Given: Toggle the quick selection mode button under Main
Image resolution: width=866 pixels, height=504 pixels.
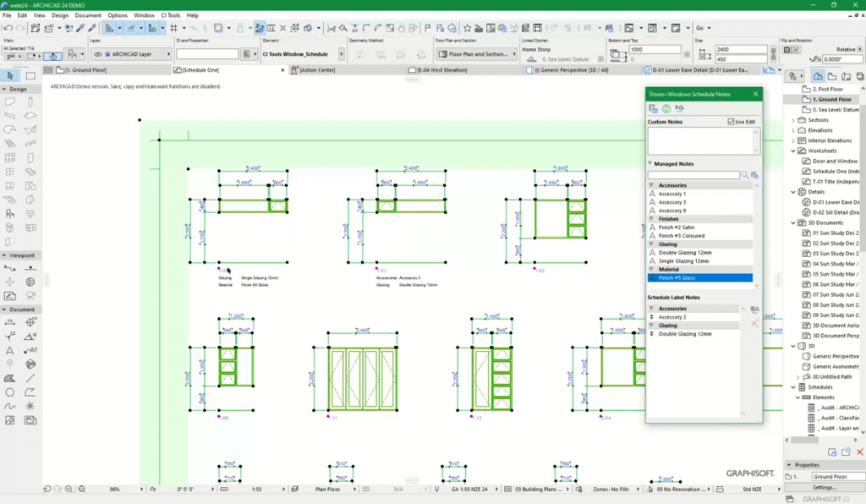Looking at the screenshot, I should (x=52, y=56).
